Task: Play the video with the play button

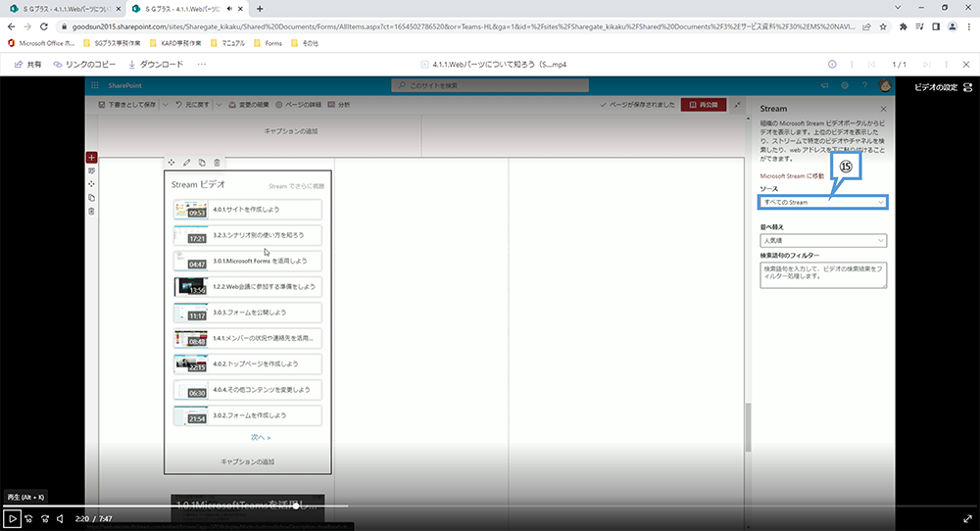Action: click(x=12, y=518)
